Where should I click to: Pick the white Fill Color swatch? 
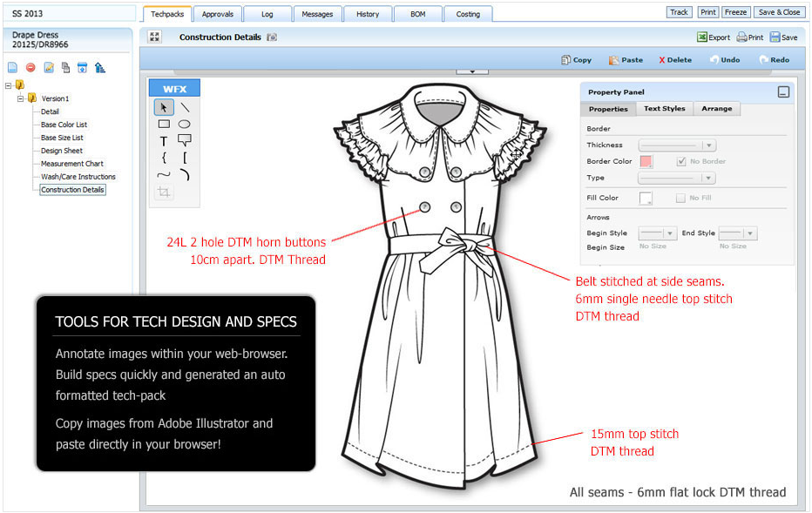coord(646,198)
